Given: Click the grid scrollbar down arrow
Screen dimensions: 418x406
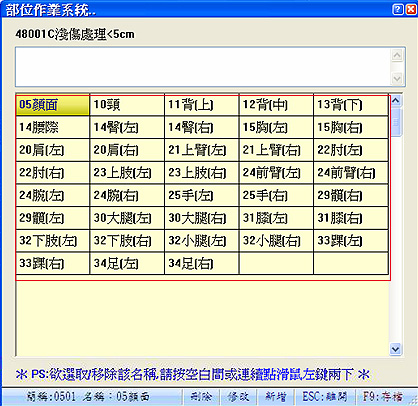Looking at the screenshot, I should [396, 349].
